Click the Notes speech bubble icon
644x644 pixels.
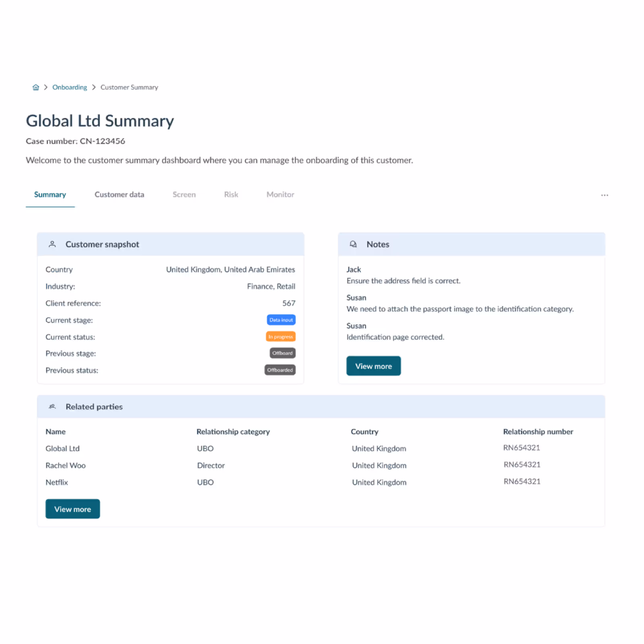pyautogui.click(x=353, y=244)
